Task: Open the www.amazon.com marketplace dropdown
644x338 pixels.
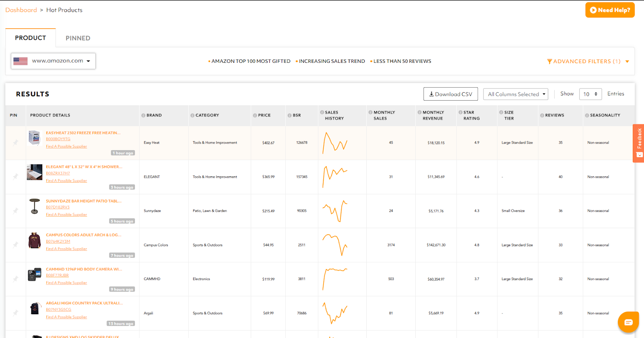Action: [53, 61]
